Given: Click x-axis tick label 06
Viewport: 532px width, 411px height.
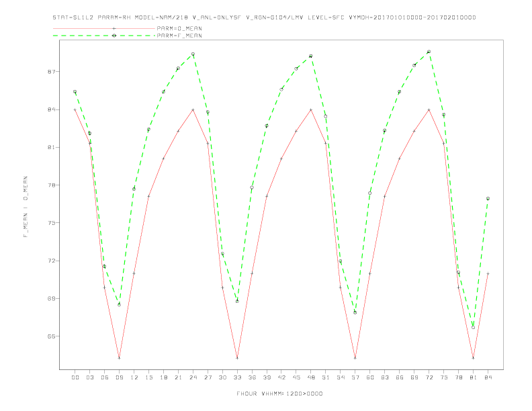Looking at the screenshot, I should click(105, 377).
